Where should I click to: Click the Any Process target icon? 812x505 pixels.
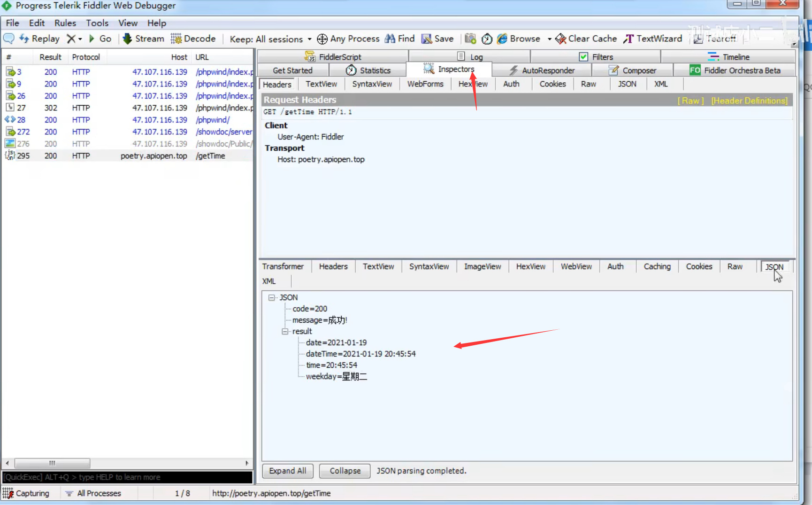pos(322,39)
